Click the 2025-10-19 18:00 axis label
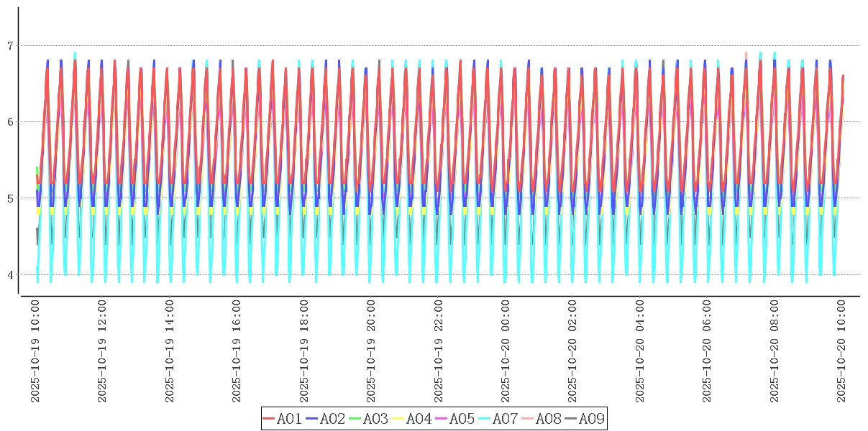Viewport: 868px width, 431px height. point(305,352)
